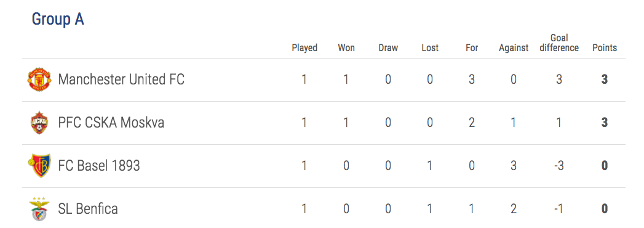Click the Manchester United FC crest icon
Image resolution: width=644 pixels, height=228 pixels.
pyautogui.click(x=39, y=79)
